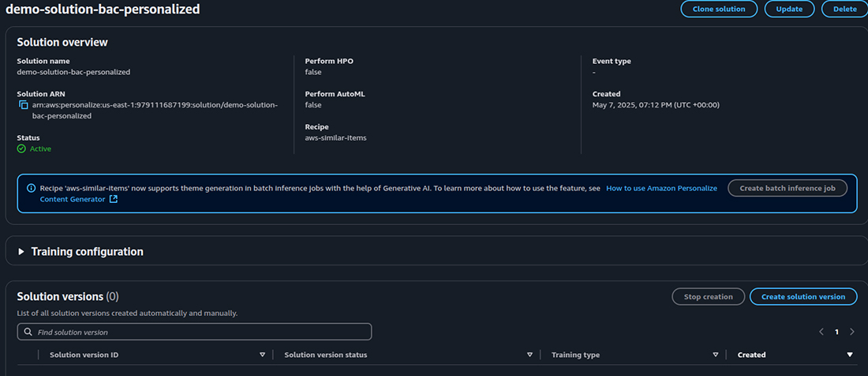Sort by Solution version ID column arrow
This screenshot has width=868, height=376.
click(x=263, y=355)
